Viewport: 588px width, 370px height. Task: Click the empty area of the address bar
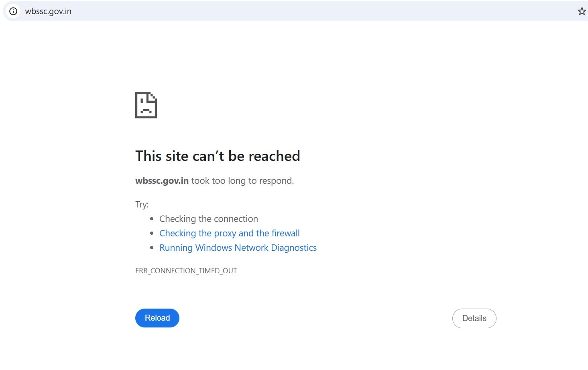321,11
